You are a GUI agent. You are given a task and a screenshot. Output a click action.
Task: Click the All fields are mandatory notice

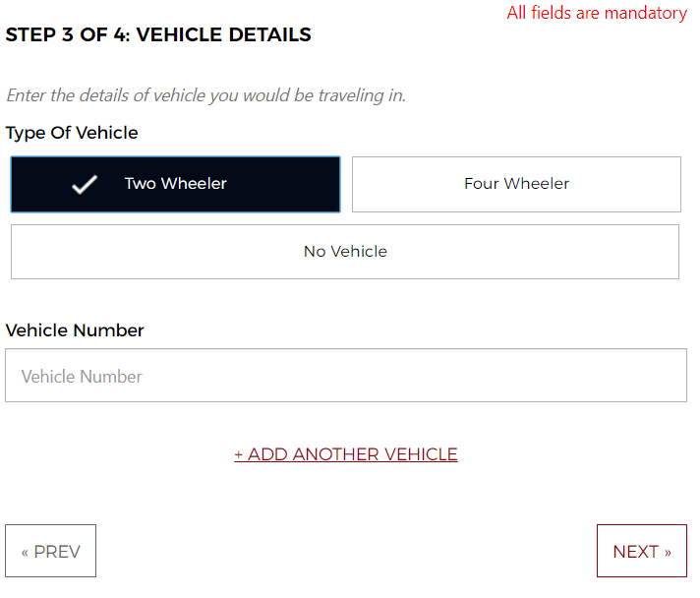coord(597,13)
